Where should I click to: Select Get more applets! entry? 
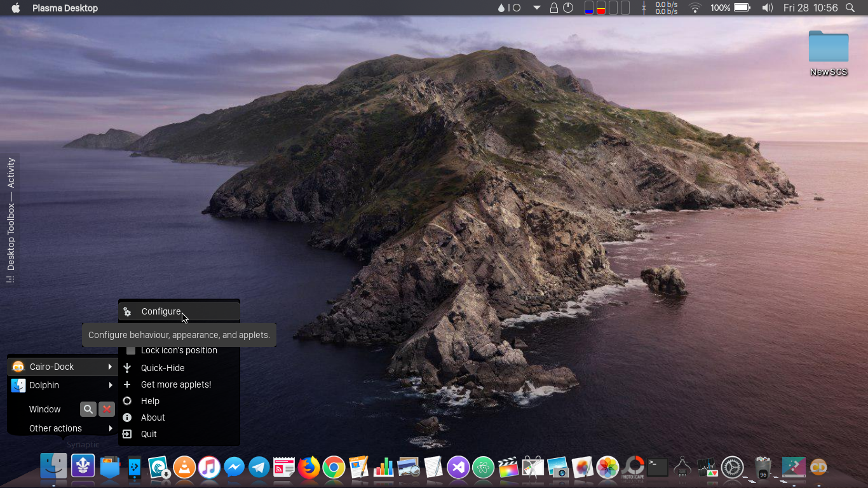[x=179, y=384]
